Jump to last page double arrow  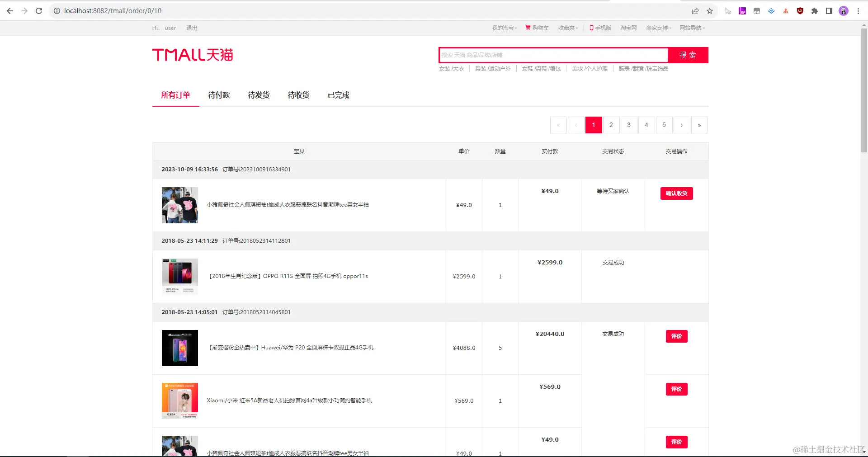coord(699,125)
